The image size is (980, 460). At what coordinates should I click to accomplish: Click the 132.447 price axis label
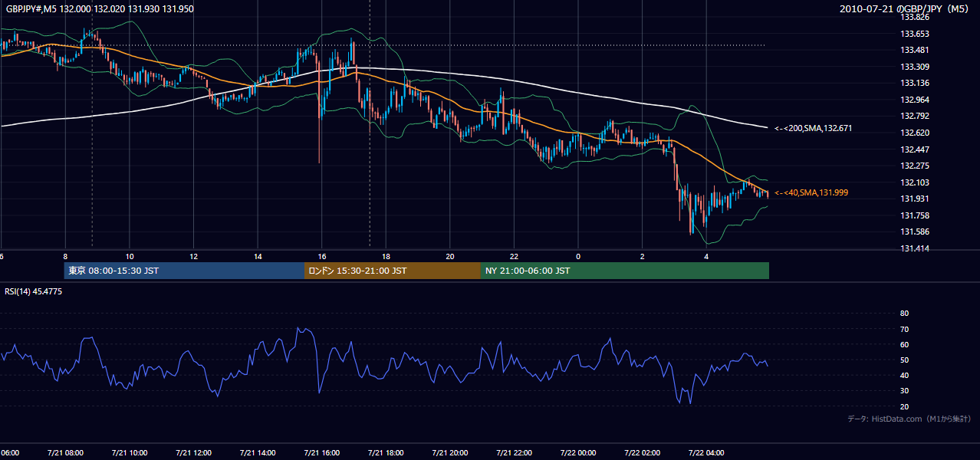tap(914, 149)
